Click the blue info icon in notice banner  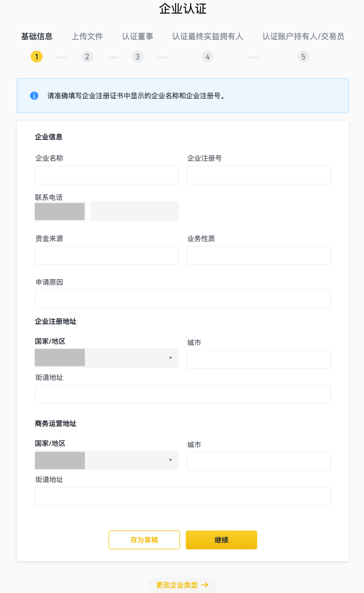coord(34,96)
